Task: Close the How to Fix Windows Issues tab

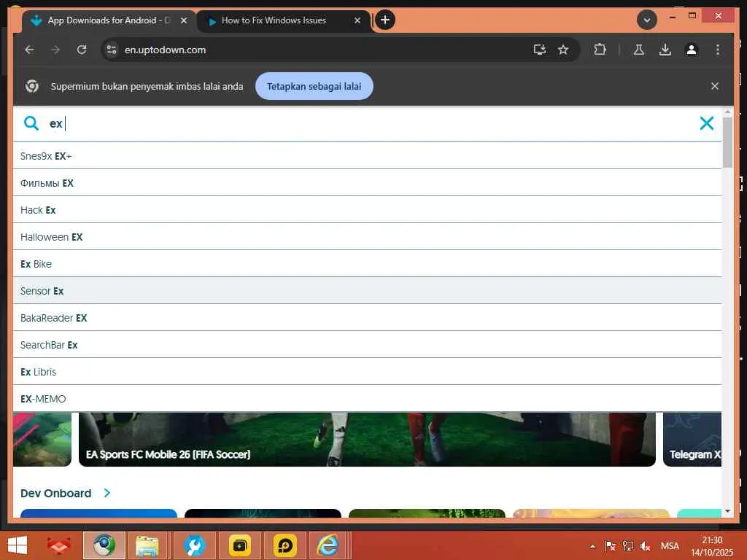Action: (x=357, y=20)
